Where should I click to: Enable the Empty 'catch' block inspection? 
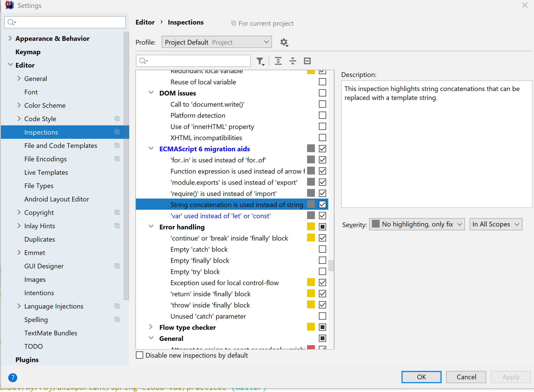pyautogui.click(x=322, y=249)
